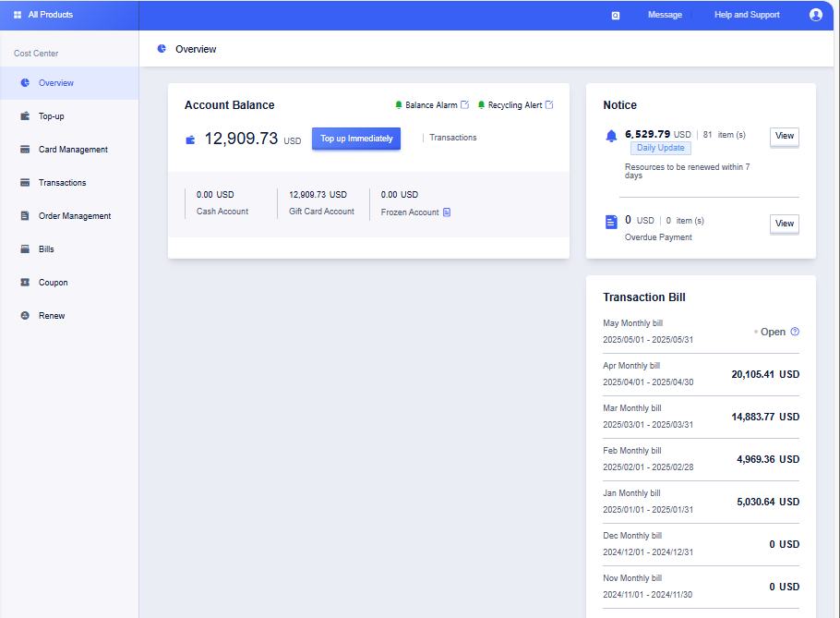
Task: Click the Top-up wallet icon in sidebar
Action: pyautogui.click(x=25, y=115)
